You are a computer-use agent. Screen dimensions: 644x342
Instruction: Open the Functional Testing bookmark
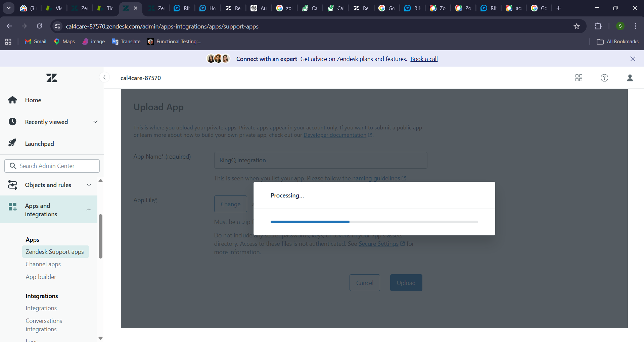175,42
